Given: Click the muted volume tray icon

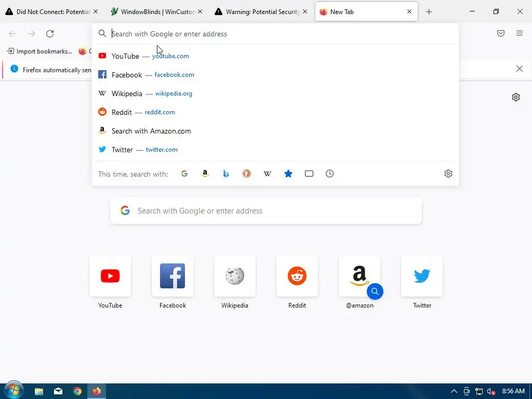Looking at the screenshot, I should pos(491,392).
